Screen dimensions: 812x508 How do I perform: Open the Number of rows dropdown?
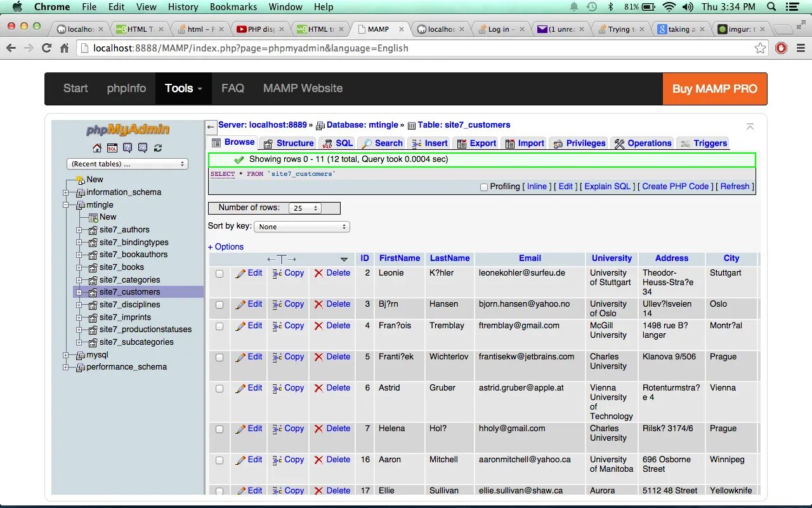point(305,208)
